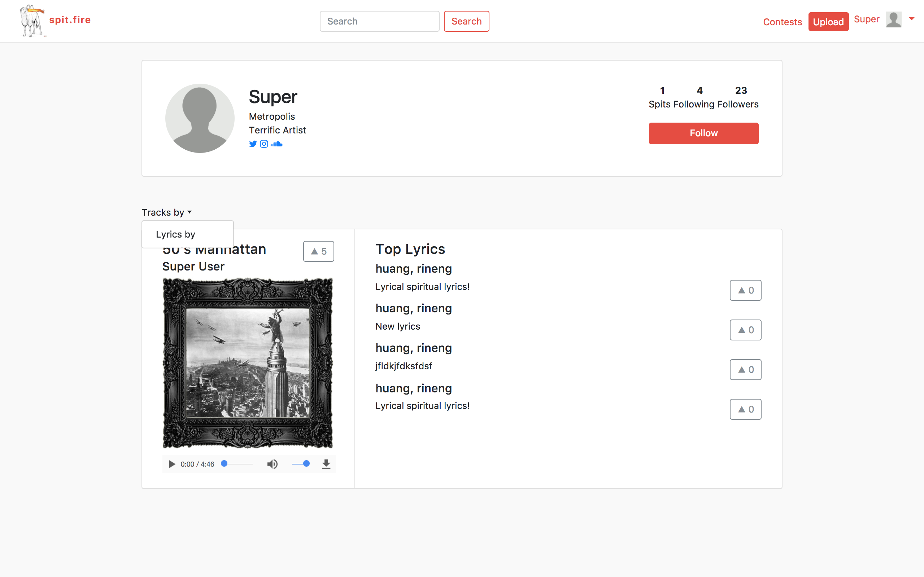Expand the Tracks by dropdown
The width and height of the screenshot is (924, 577).
click(167, 212)
